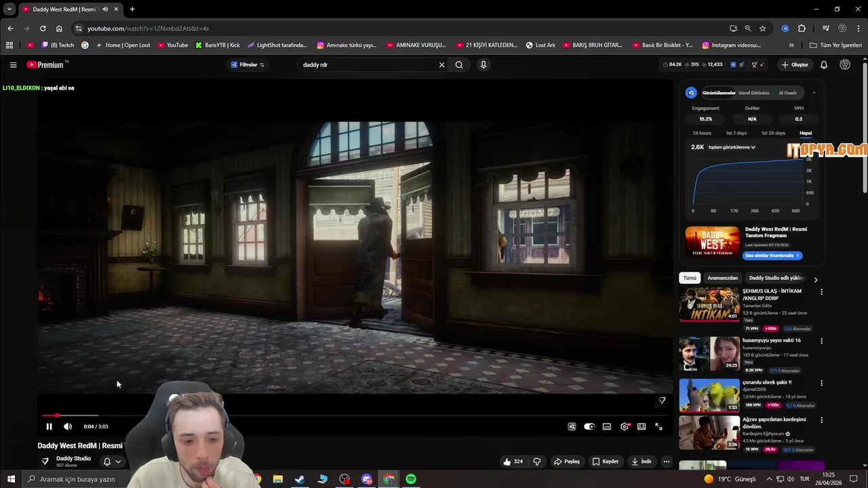Select the Aramanızdan filter chip
Image resolution: width=868 pixels, height=488 pixels.
(722, 278)
